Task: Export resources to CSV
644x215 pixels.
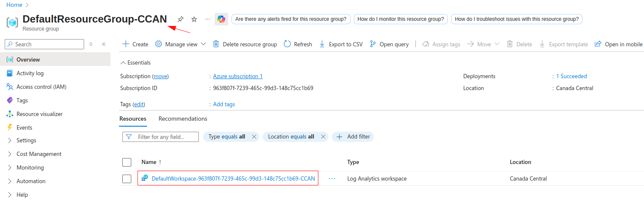Action: (341, 44)
